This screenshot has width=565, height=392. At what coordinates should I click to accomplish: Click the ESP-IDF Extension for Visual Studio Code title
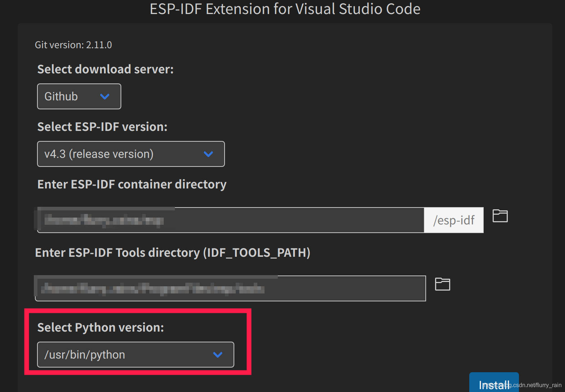tap(285, 9)
